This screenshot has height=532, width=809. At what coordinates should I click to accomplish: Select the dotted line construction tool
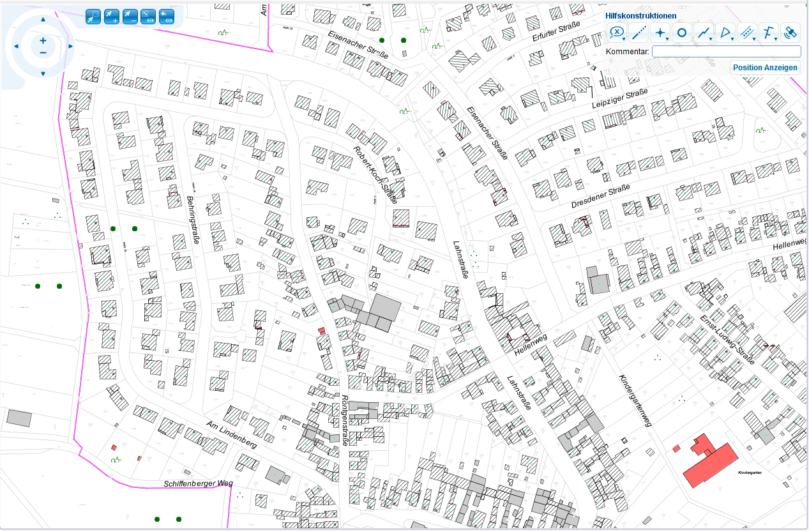(x=639, y=33)
